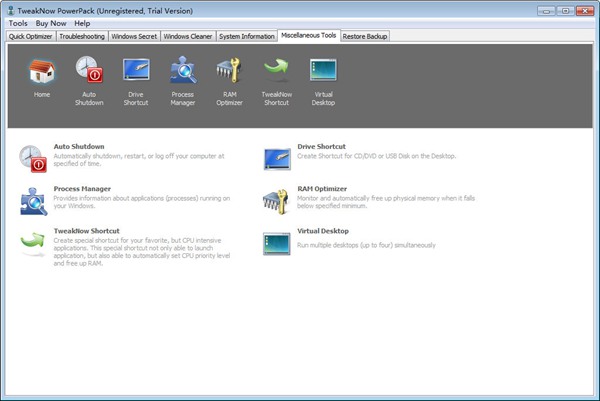600x401 pixels.
Task: Switch to the System Information tab
Action: click(247, 36)
